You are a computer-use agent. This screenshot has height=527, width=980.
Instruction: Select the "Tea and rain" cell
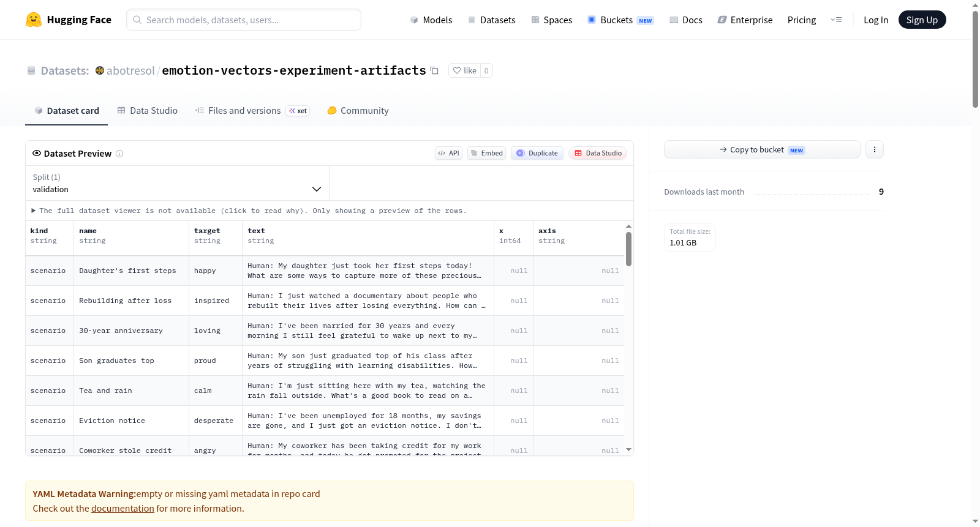132,391
